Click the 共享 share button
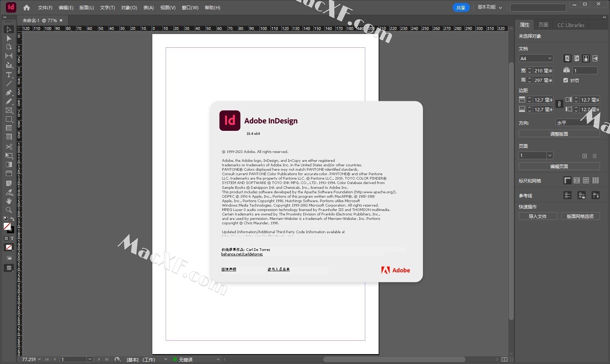Viewport: 610px width, 364px height. tap(461, 8)
